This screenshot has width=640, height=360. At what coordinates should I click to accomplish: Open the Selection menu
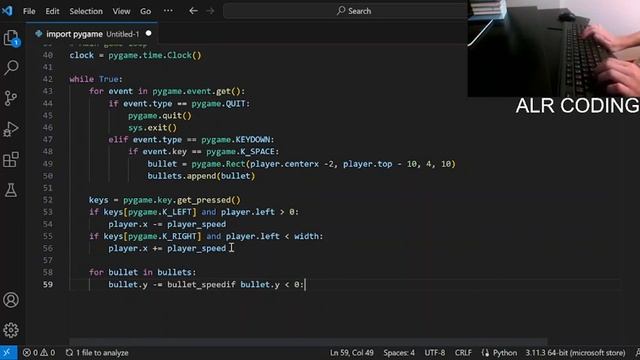coord(86,11)
